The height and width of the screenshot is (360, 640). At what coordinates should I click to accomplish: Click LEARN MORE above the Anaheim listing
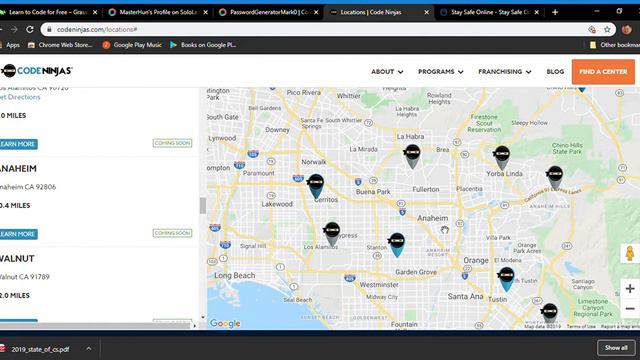tap(18, 144)
